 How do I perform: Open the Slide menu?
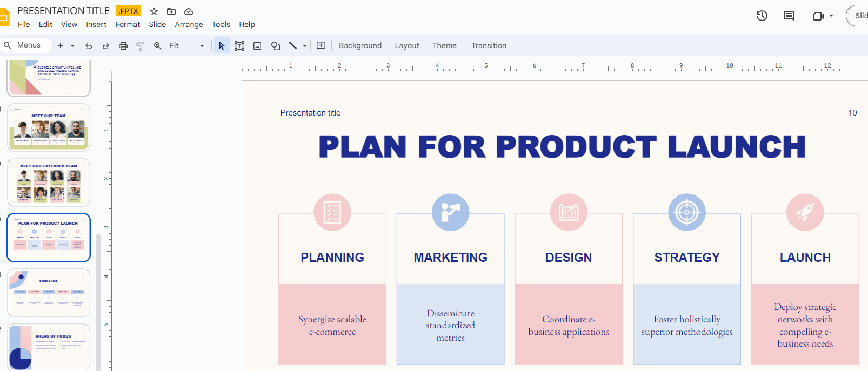pos(157,24)
